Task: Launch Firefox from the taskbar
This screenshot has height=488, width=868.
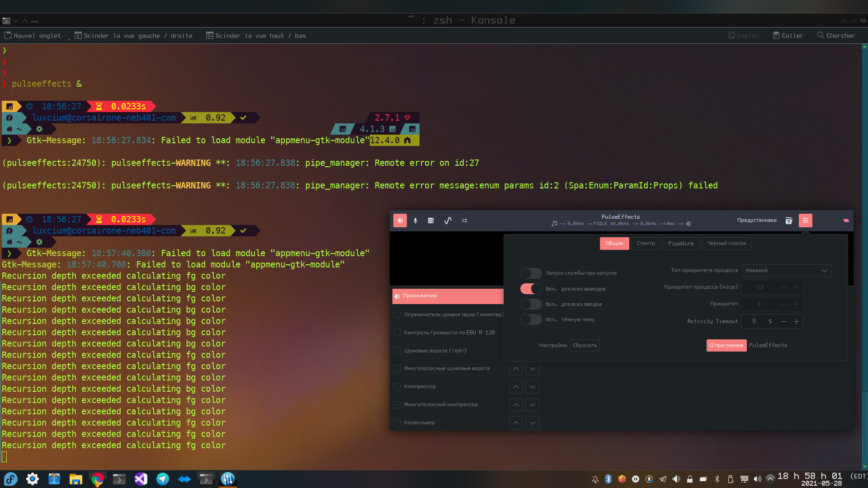Action: (98, 479)
